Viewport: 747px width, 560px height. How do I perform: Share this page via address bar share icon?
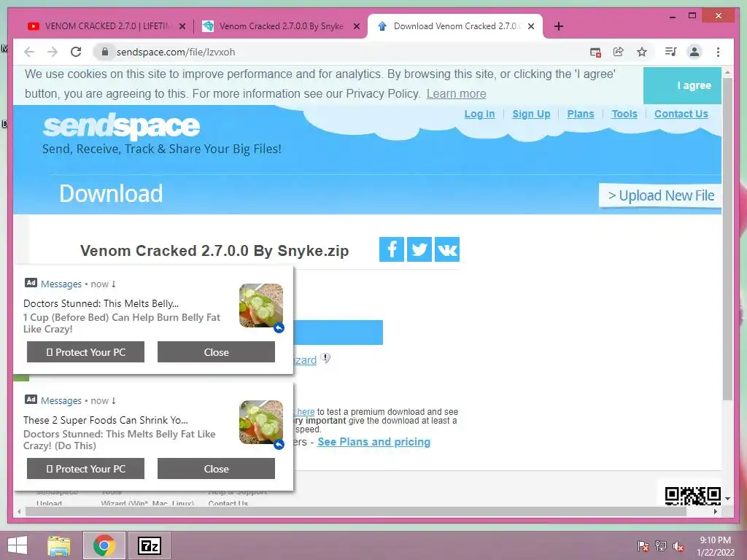tap(619, 52)
